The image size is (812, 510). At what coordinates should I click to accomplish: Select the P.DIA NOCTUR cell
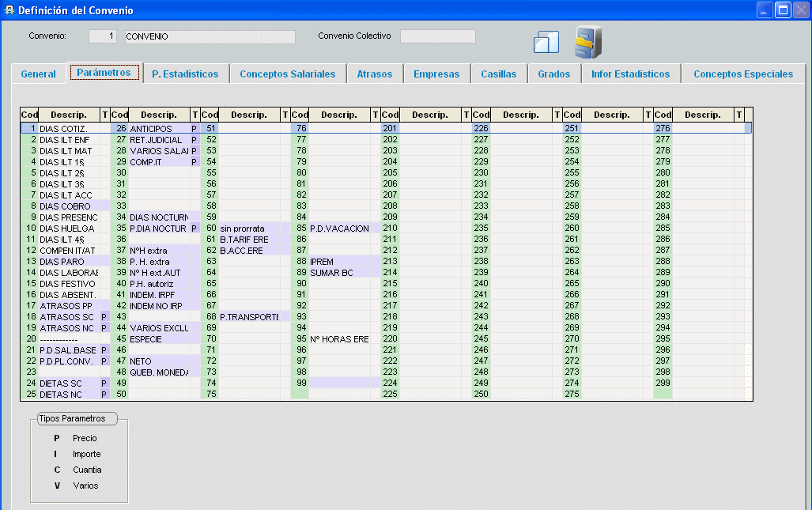[159, 229]
